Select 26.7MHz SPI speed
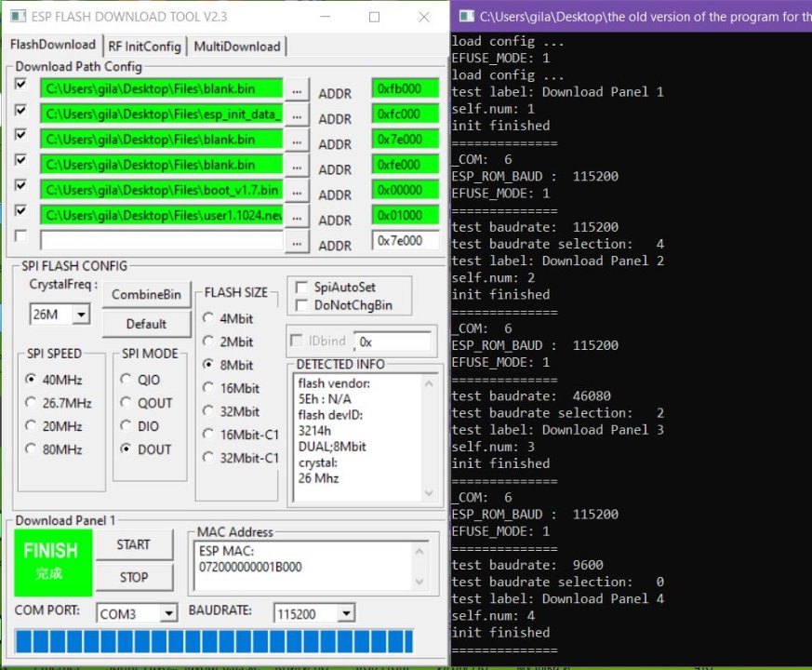 [x=59, y=403]
